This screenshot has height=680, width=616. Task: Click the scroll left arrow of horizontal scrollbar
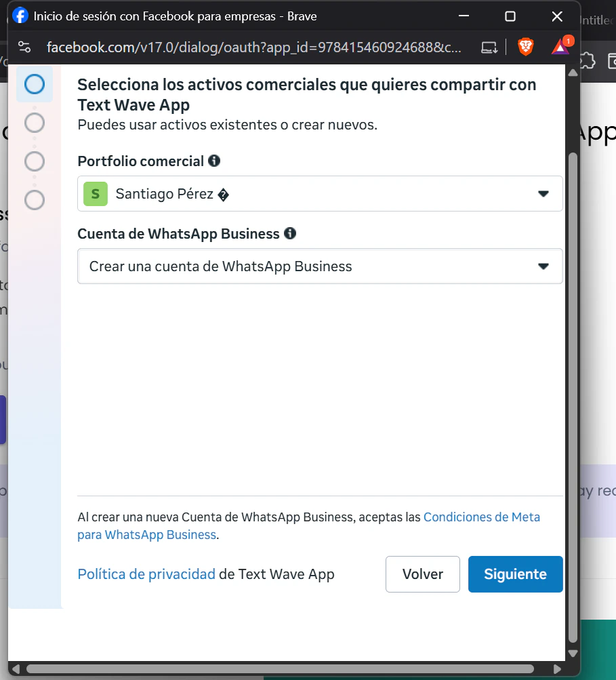pos(16,669)
